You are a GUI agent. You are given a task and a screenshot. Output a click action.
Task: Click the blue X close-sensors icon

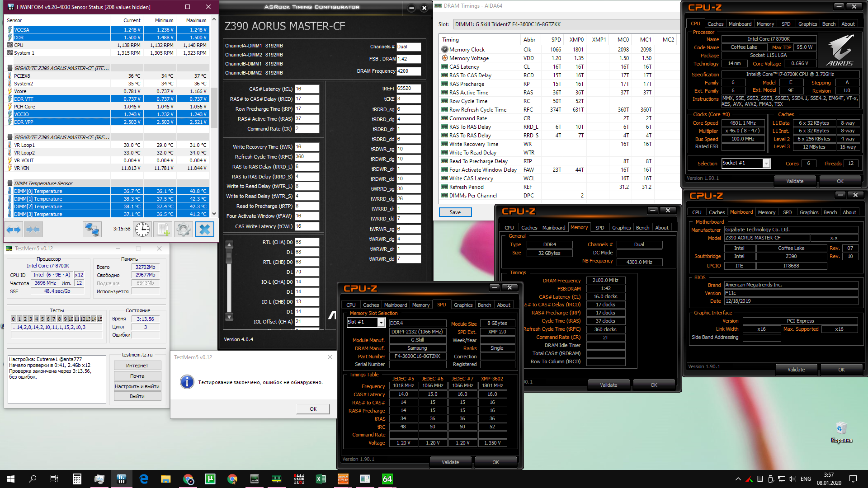pos(204,230)
